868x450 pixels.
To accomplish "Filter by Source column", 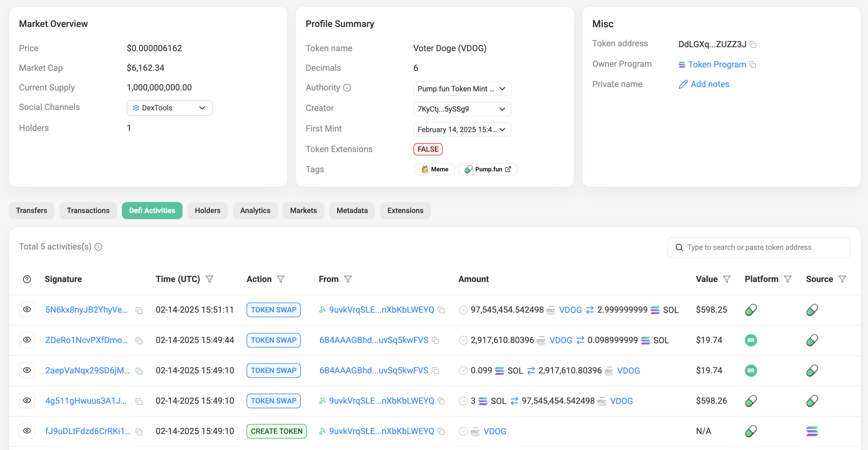I will 842,279.
